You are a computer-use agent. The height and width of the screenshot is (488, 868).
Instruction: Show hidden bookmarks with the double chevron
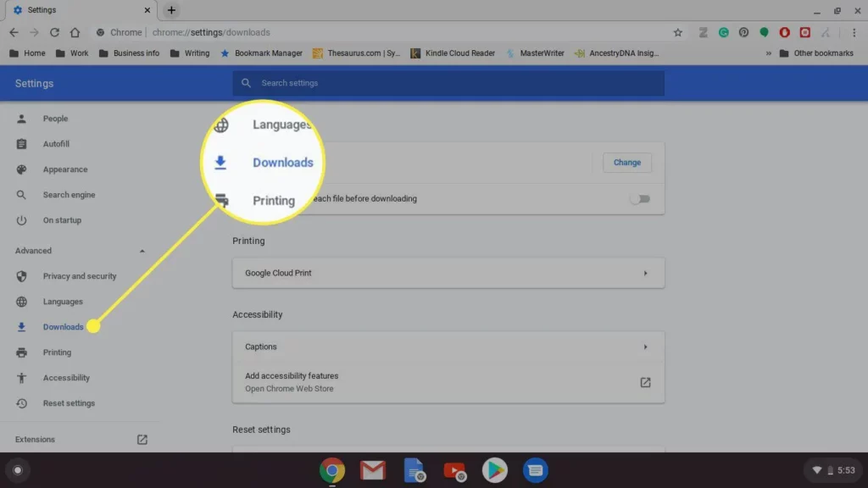[768, 53]
